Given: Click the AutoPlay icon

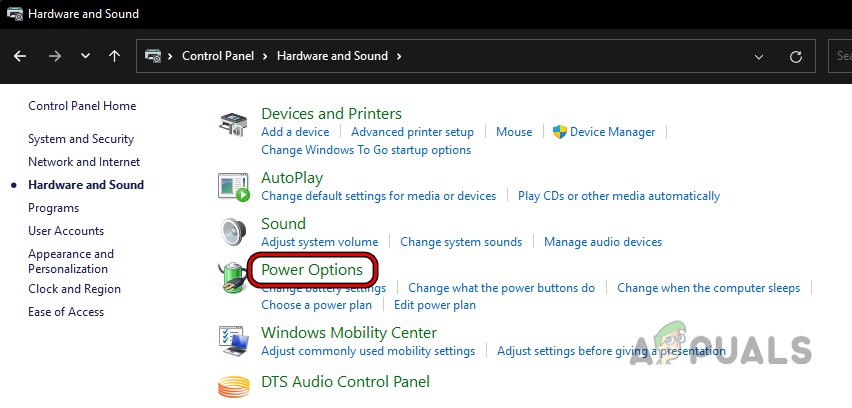Looking at the screenshot, I should 234,186.
